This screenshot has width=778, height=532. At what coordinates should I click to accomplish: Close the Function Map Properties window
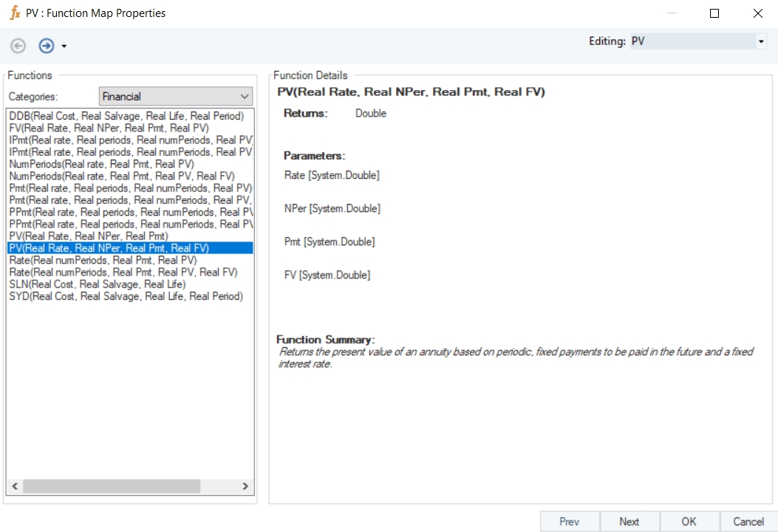click(757, 13)
